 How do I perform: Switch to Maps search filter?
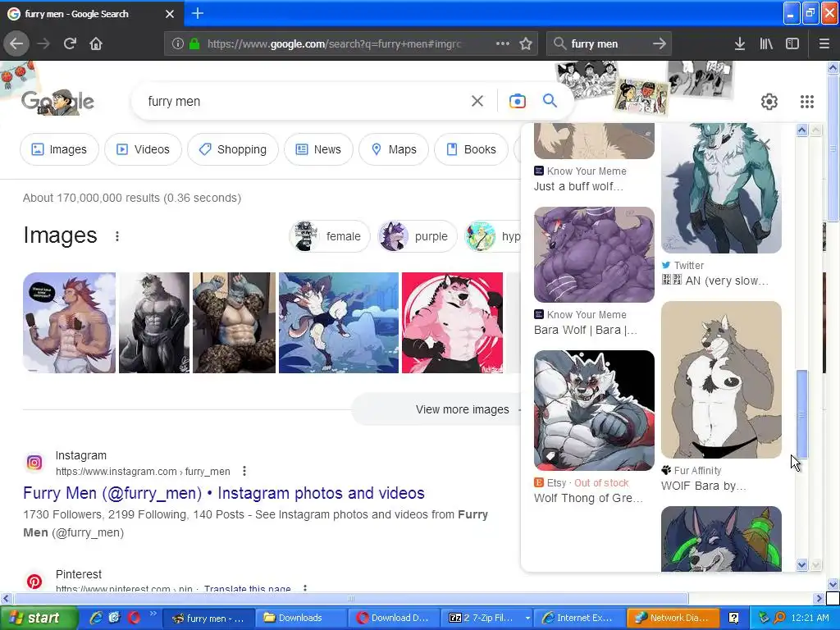click(x=394, y=149)
